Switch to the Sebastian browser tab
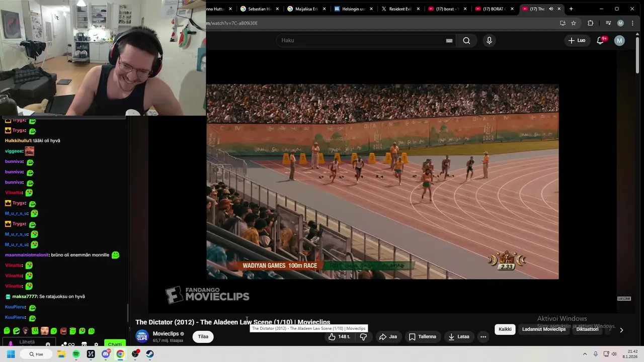Image resolution: width=644 pixels, height=362 pixels. 260,9
